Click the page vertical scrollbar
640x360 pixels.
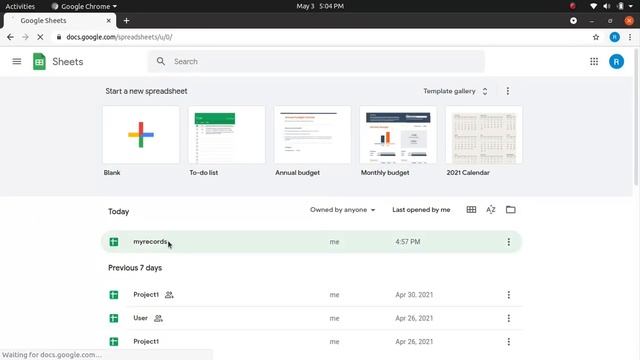(636, 116)
